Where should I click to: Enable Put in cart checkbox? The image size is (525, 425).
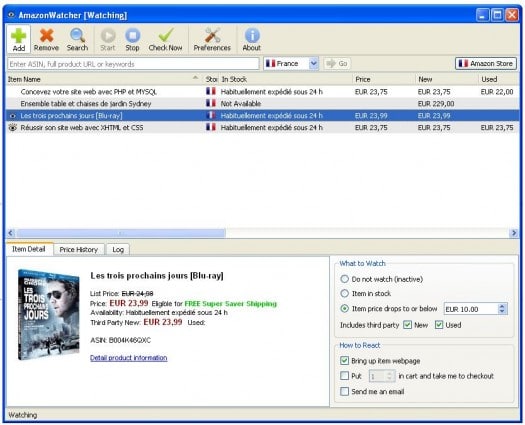click(344, 376)
